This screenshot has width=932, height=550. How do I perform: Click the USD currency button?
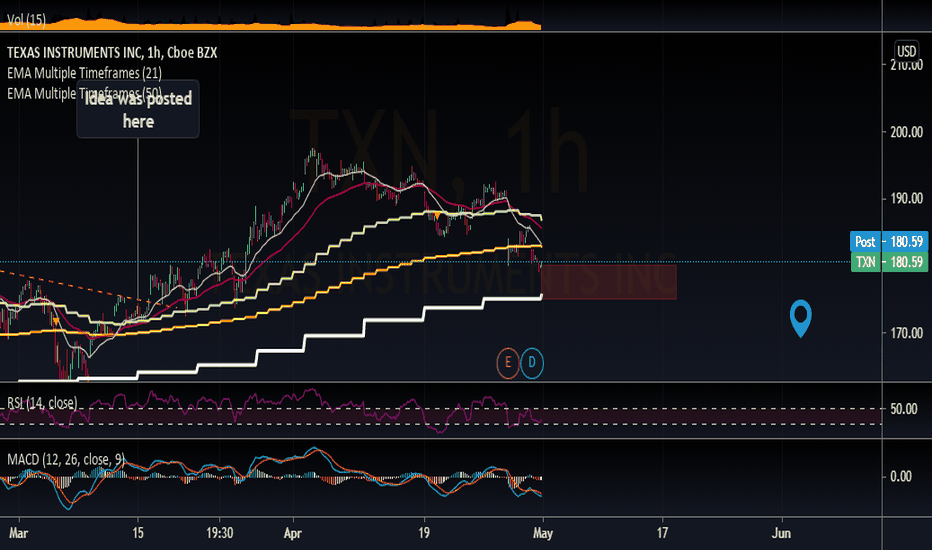coord(906,51)
